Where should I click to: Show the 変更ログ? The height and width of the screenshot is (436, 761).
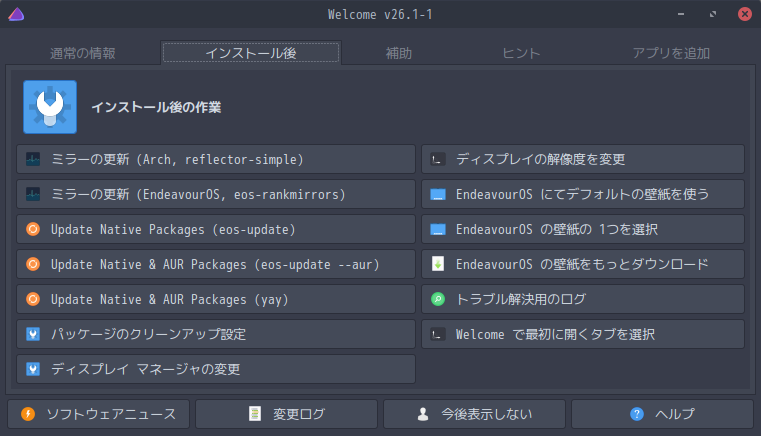pyautogui.click(x=286, y=414)
